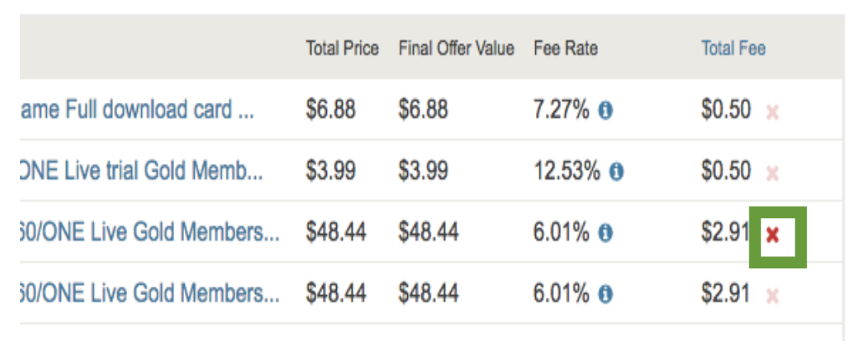868x356 pixels.
Task: Select the Final Offer Value column header
Action: coord(456,48)
